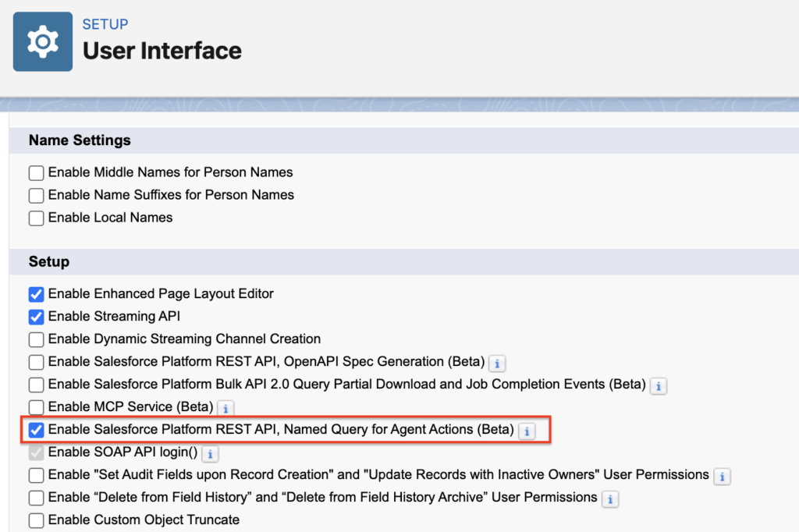Click the info icon beside Delete from Field History
This screenshot has width=799, height=532.
click(x=609, y=498)
